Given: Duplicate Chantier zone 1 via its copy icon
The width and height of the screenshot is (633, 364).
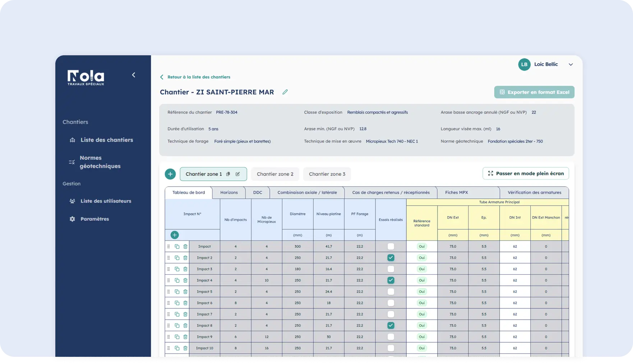Looking at the screenshot, I should click(x=228, y=174).
